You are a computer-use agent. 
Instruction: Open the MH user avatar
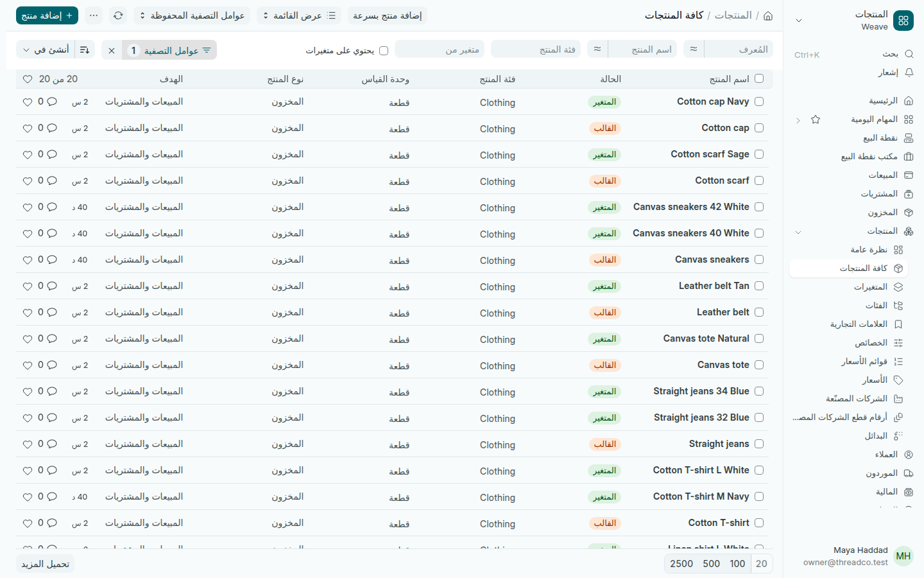pos(903,556)
